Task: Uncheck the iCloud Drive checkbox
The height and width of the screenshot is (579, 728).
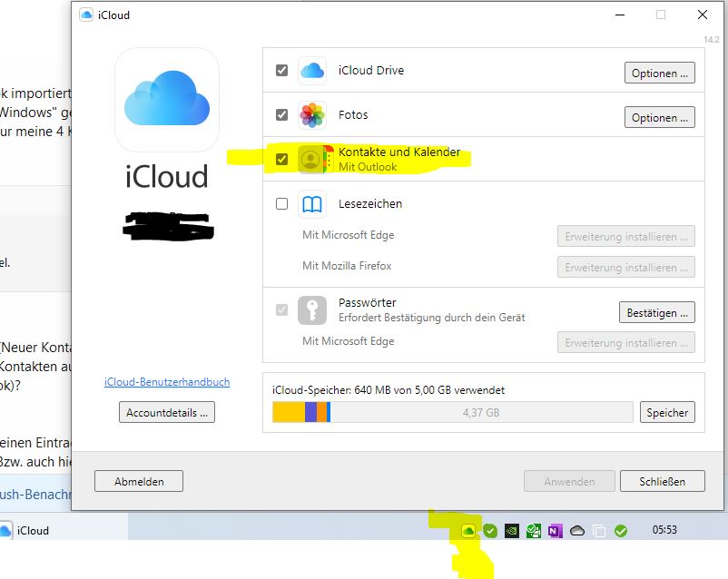Action: tap(281, 70)
